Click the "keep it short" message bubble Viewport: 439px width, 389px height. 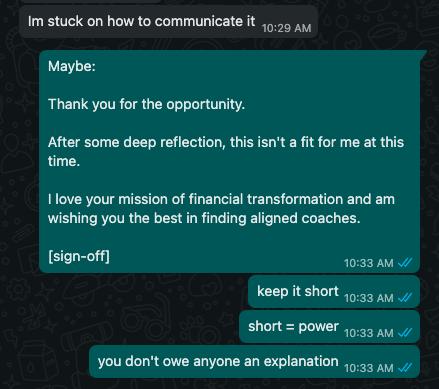tap(334, 292)
